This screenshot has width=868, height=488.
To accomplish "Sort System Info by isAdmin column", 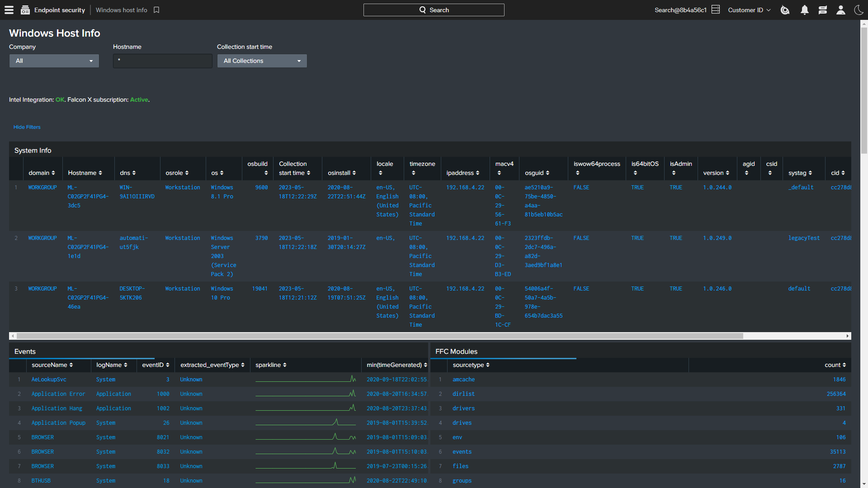I will coord(681,168).
